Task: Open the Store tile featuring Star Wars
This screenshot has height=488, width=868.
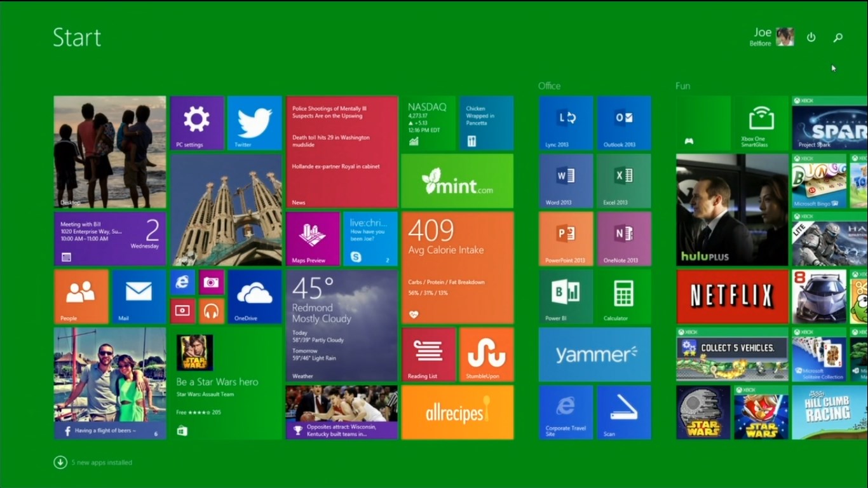Action: pyautogui.click(x=226, y=383)
